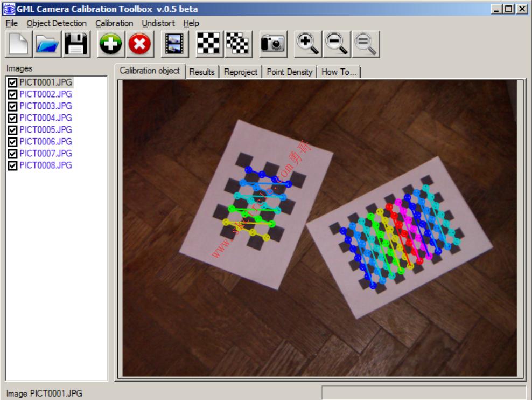Click the camera calibrate icon
The width and height of the screenshot is (532, 400).
pyautogui.click(x=273, y=44)
